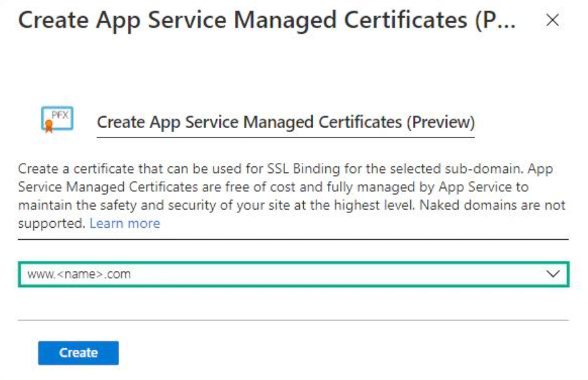Close the Create App Service Managed Certificates panel
The image size is (588, 380).
(x=552, y=20)
